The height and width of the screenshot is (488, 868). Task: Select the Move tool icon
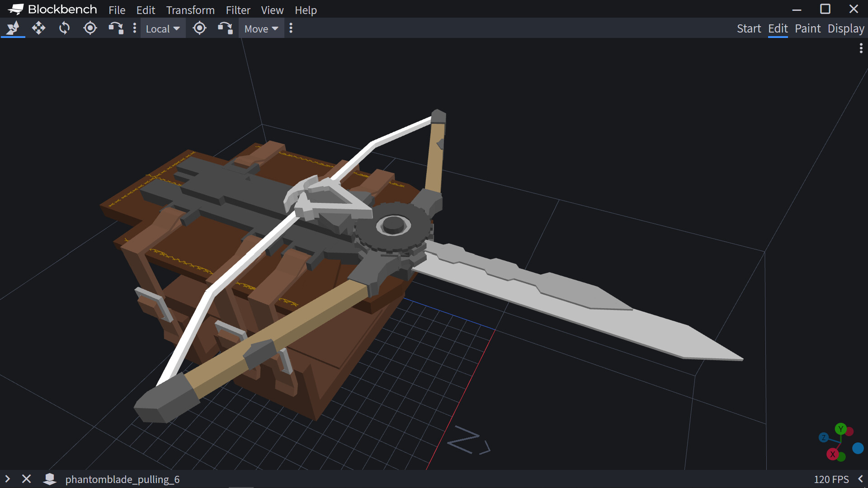pyautogui.click(x=13, y=28)
